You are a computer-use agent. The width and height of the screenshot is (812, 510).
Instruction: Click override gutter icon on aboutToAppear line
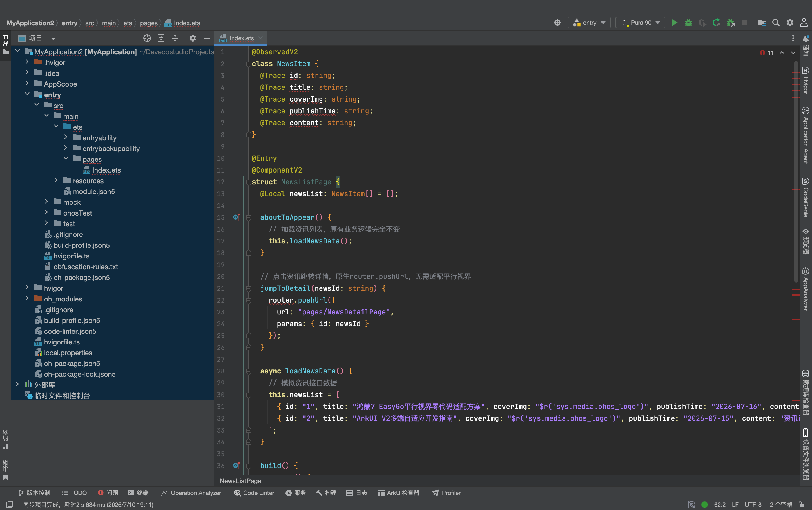coord(236,217)
